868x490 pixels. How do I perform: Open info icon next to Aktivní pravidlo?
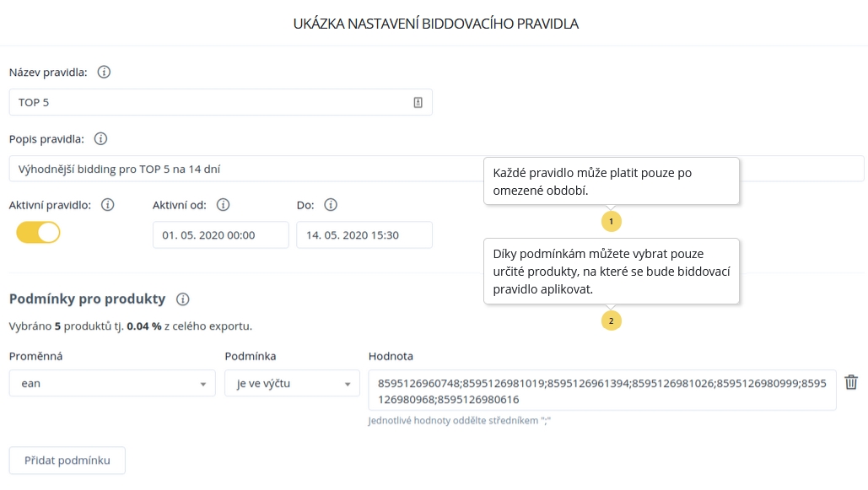click(107, 205)
